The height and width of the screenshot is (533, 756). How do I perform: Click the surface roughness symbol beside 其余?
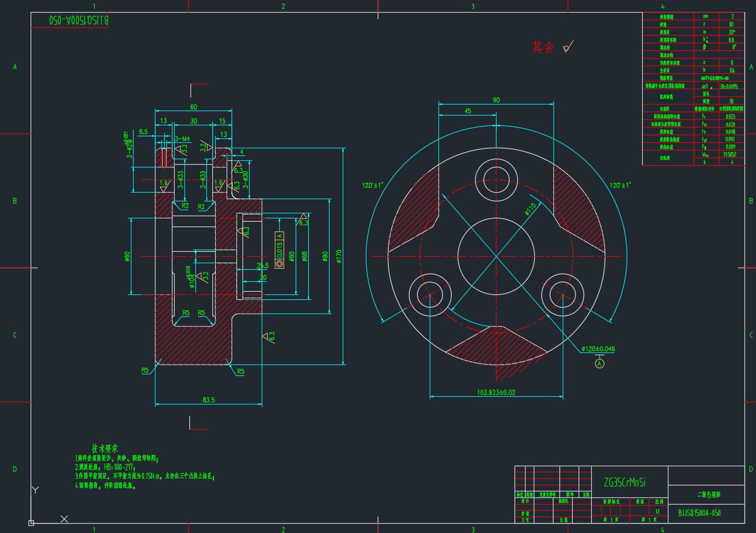(x=568, y=47)
